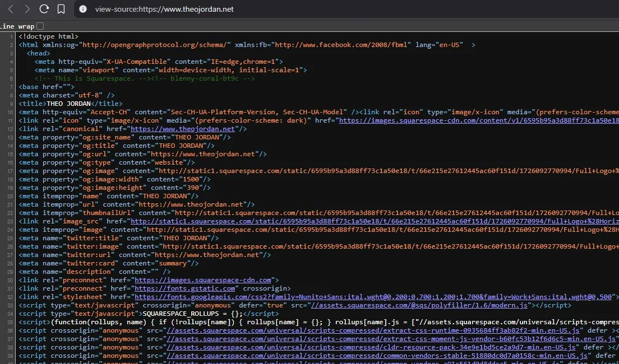
Task: Open the canonical link https://www.theojordan.net on line 12
Action: coord(183,129)
